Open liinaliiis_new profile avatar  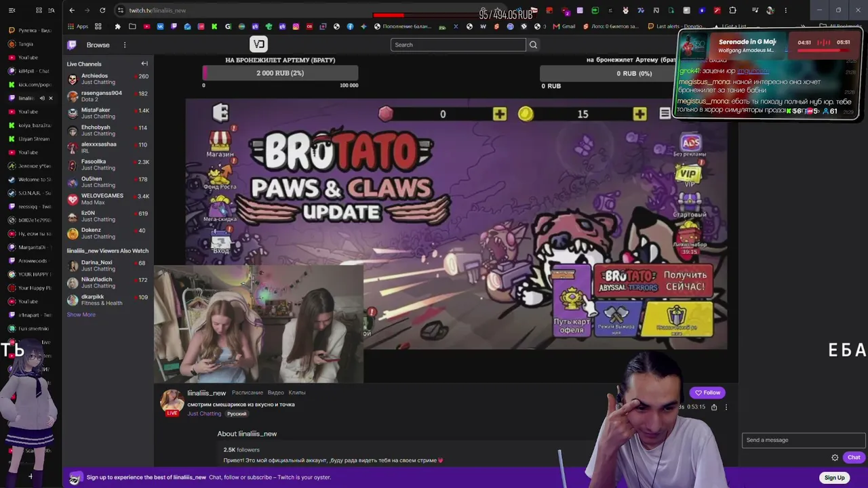(x=172, y=402)
